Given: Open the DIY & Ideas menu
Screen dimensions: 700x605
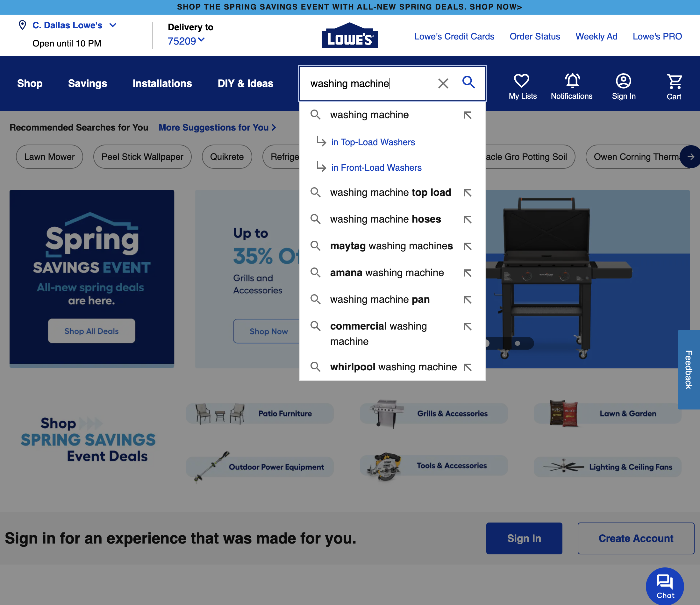Looking at the screenshot, I should pos(245,83).
